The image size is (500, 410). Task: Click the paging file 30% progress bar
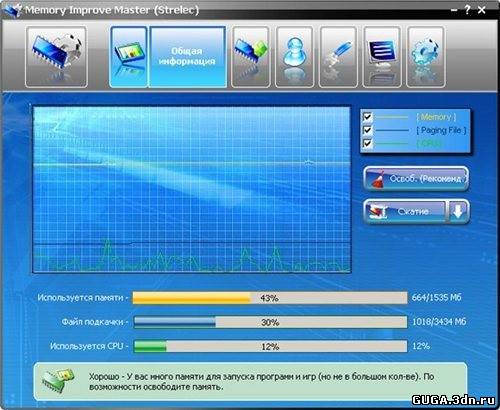point(270,322)
